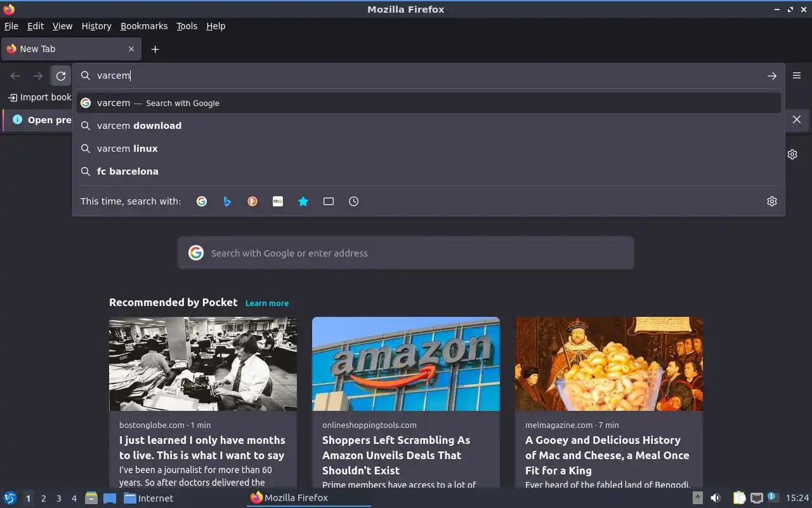Open 'A Gooey and Delicious History' article
This screenshot has height=508, width=812.
[607, 455]
